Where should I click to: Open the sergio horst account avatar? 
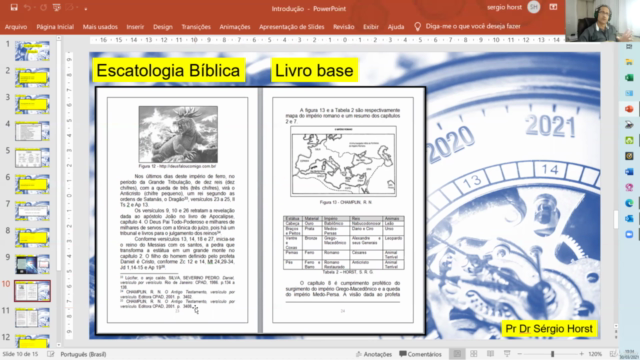pyautogui.click(x=533, y=7)
